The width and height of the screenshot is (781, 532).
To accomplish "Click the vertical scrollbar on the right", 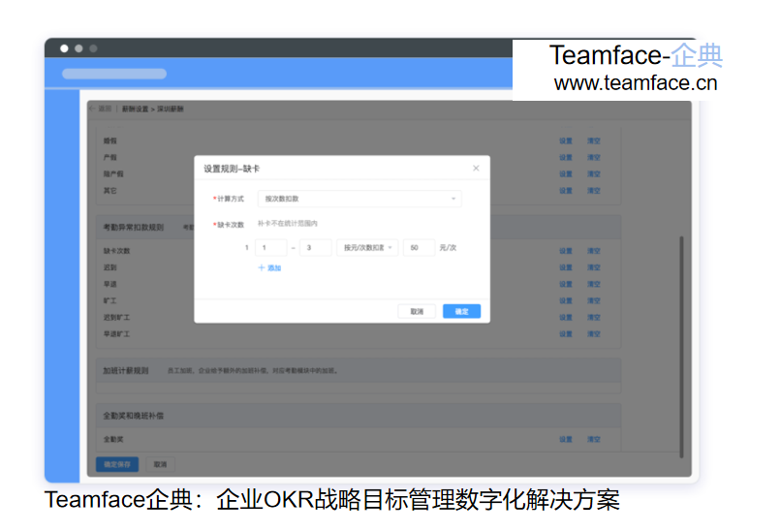I will click(681, 339).
